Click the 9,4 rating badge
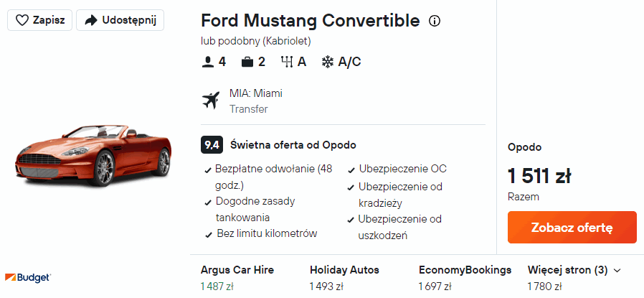The height and width of the screenshot is (298, 644). point(212,144)
